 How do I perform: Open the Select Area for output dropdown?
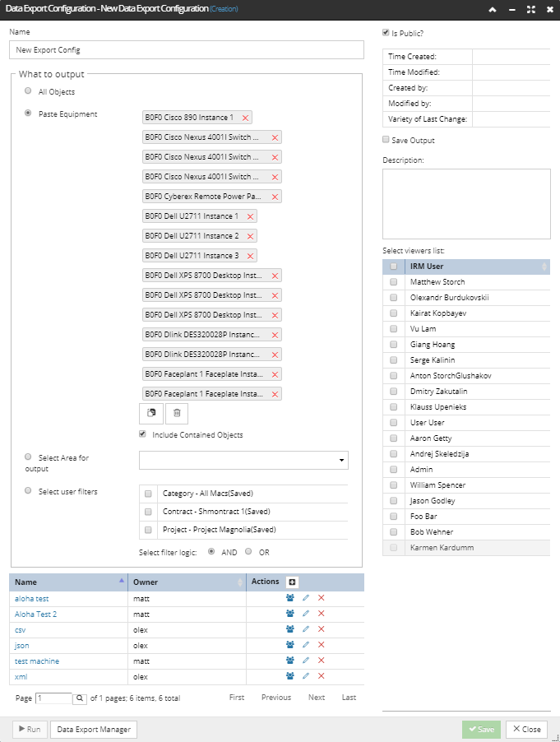coord(243,460)
